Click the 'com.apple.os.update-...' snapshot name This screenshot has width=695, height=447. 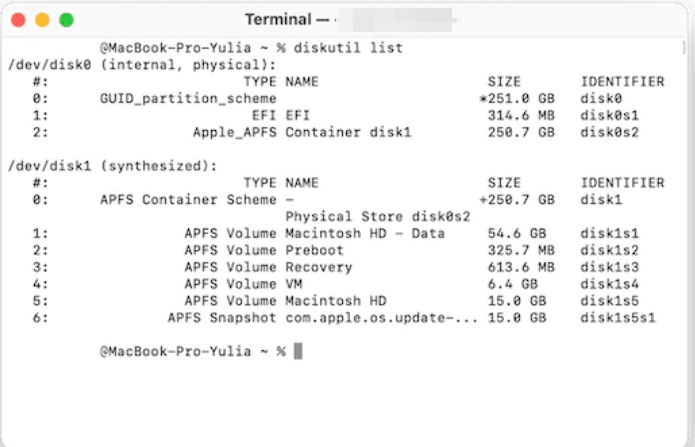point(382,318)
